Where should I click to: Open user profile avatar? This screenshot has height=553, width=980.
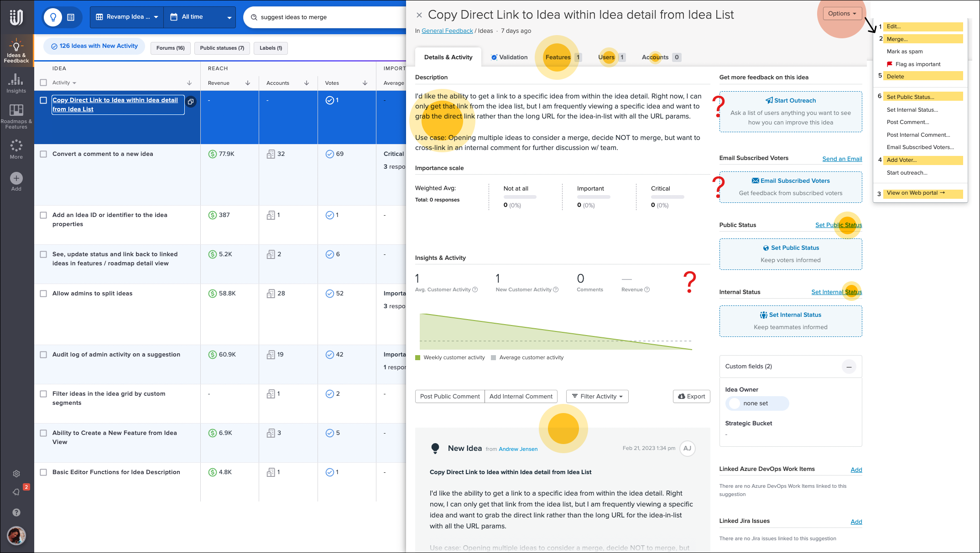point(16,536)
